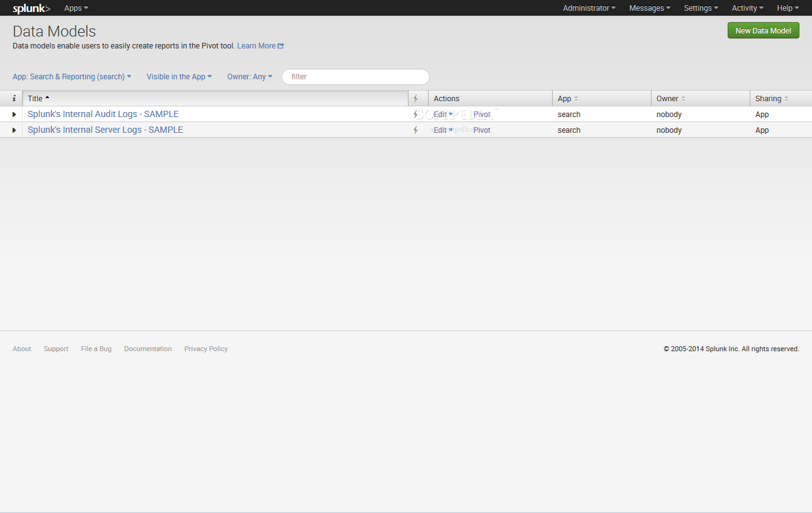This screenshot has height=513, width=812.
Task: Open Splunk's Internal Audit Logs - SAMPLE
Action: (103, 115)
